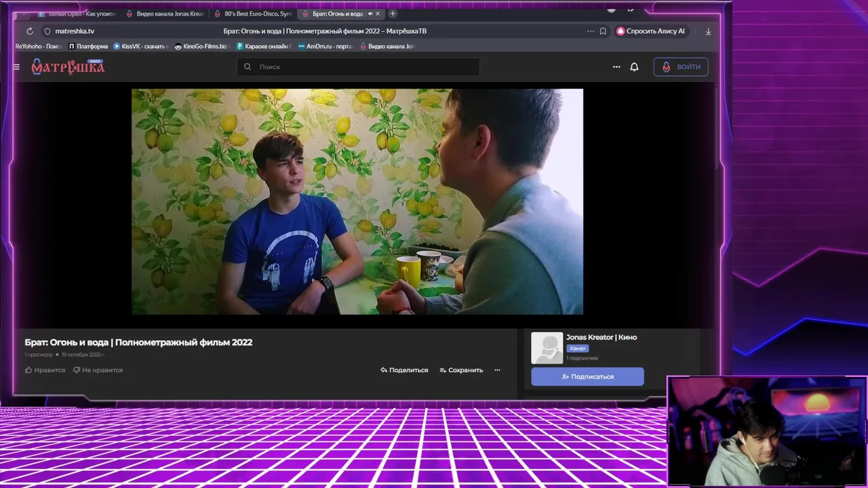
Task: Click Поделиться to share the video
Action: [x=404, y=370]
